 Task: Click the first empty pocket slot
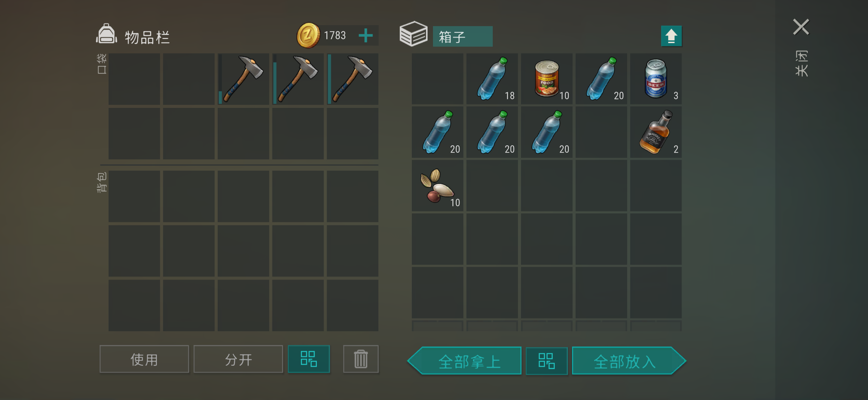point(134,79)
